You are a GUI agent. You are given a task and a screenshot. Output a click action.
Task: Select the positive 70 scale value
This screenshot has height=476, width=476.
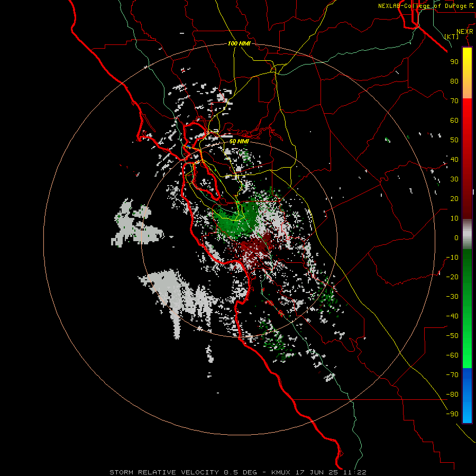(454, 101)
